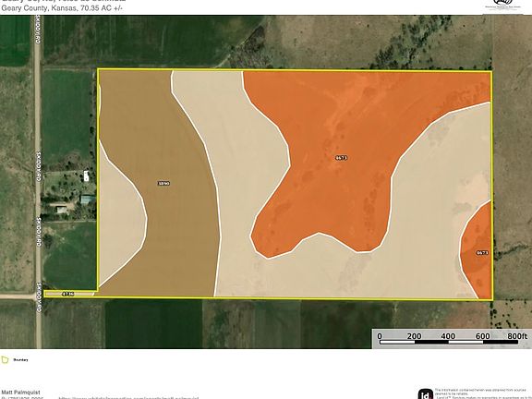Click the agent name 'Matt Palmquist'
This screenshot has width=532, height=399.
pyautogui.click(x=20, y=393)
